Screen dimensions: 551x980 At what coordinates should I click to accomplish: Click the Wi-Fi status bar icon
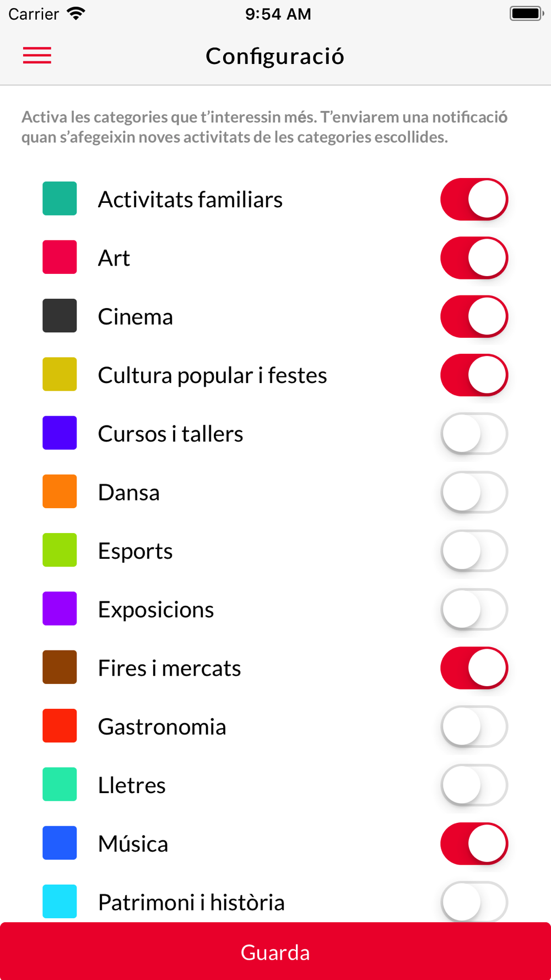click(76, 13)
